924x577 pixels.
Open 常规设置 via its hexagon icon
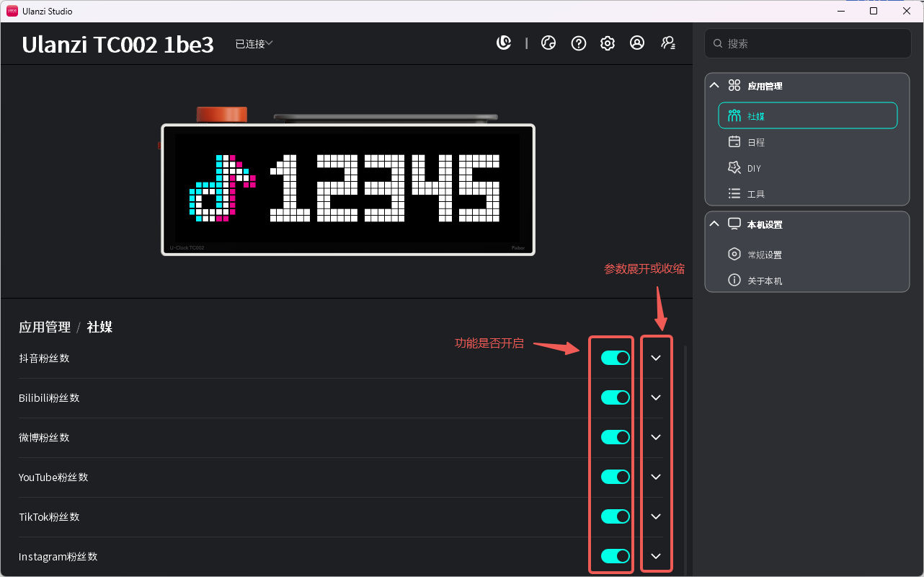(x=734, y=255)
